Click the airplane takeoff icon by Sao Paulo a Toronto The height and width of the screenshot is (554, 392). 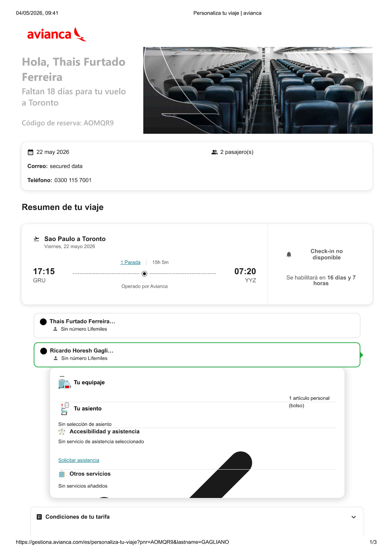[36, 239]
